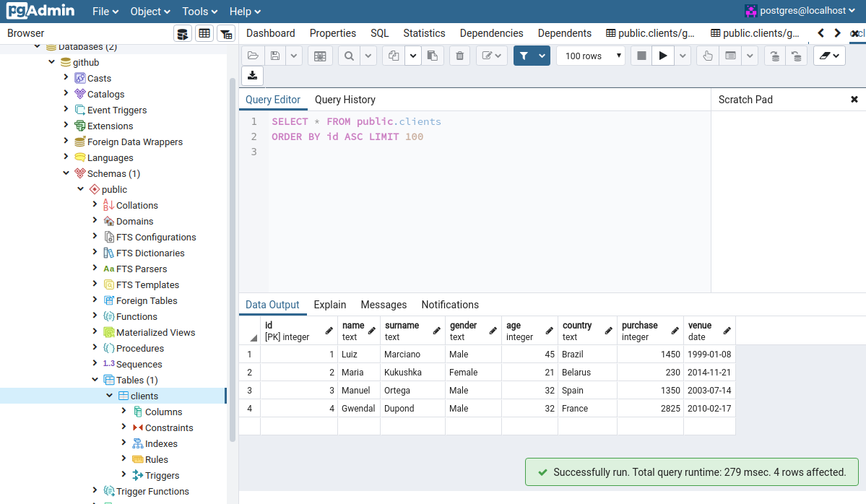
Task: Execute the query with play button
Action: point(663,56)
